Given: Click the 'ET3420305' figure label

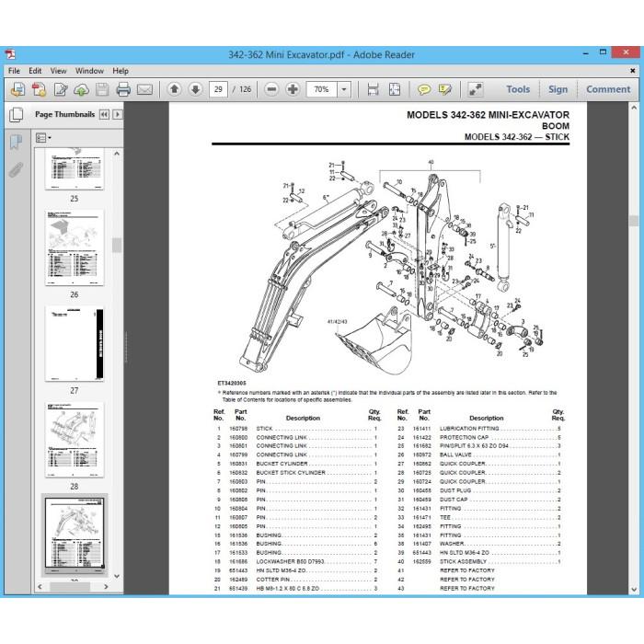Looking at the screenshot, I should click(x=232, y=384).
